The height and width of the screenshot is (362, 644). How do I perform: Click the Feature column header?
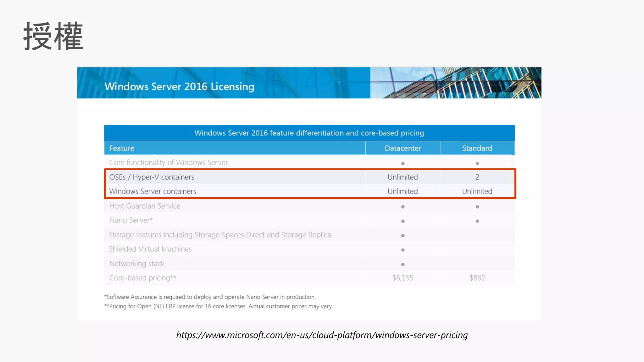click(122, 148)
